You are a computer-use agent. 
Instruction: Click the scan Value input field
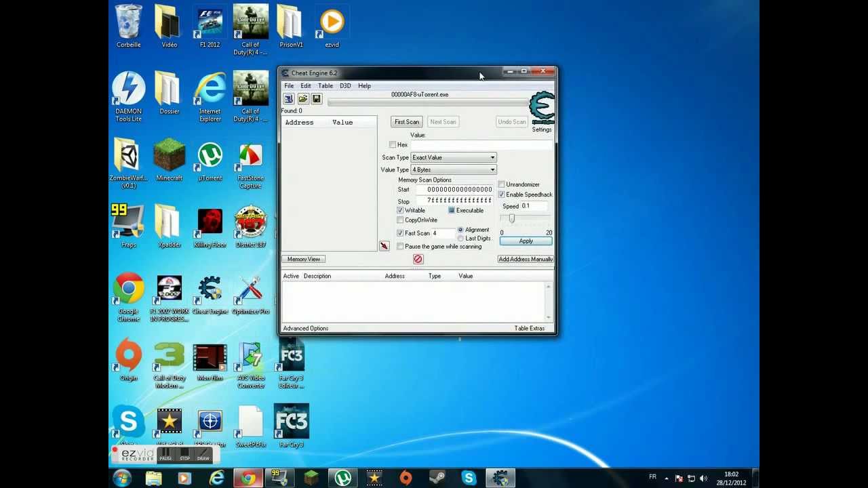[481, 144]
